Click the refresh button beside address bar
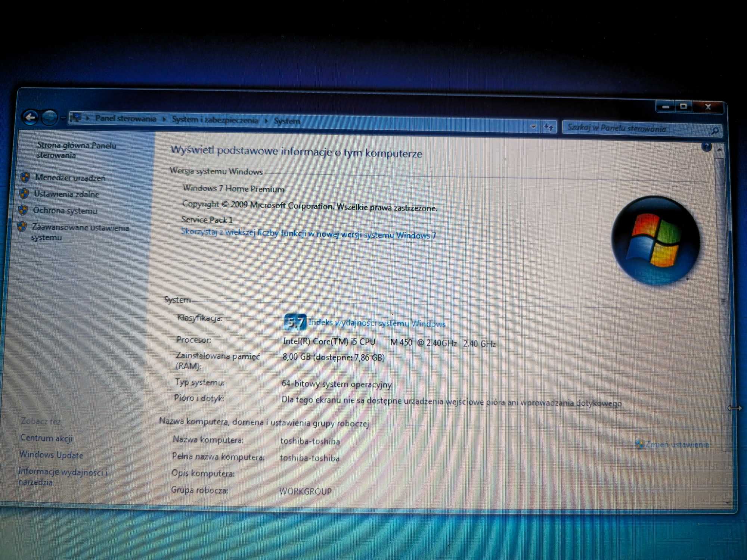 [548, 127]
